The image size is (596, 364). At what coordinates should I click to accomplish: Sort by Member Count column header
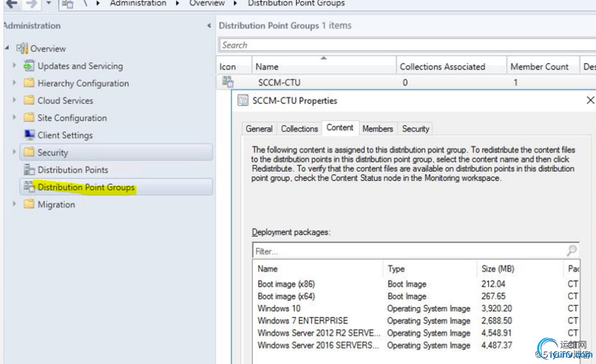543,66
